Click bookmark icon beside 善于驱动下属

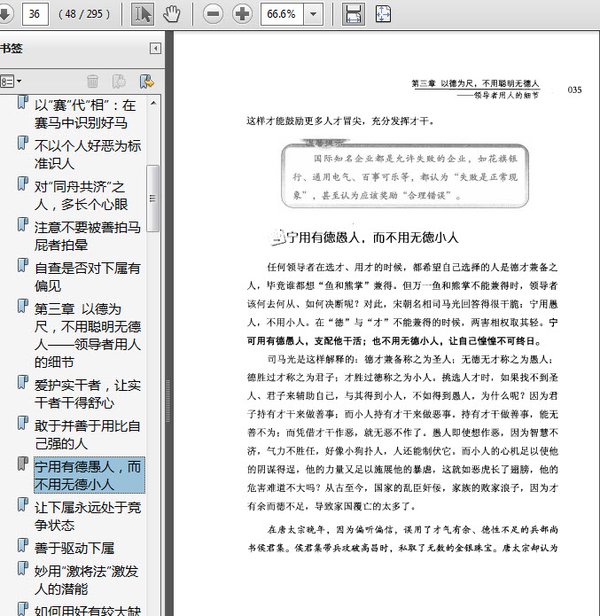(23, 545)
